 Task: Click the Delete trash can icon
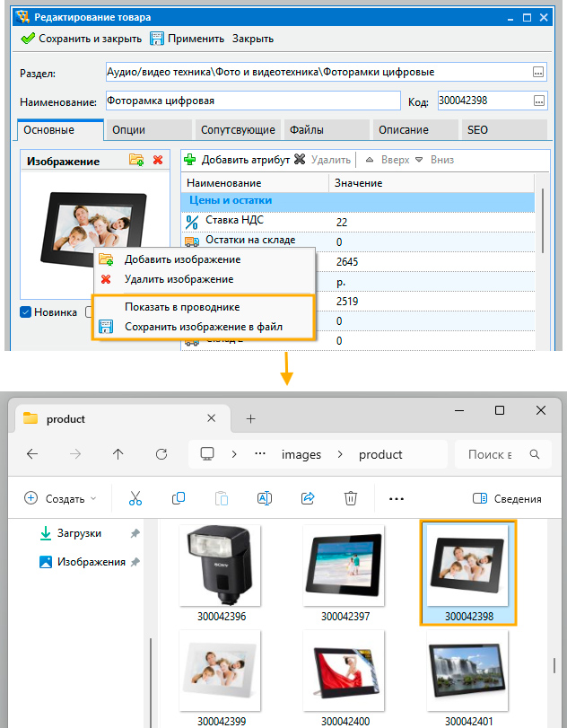pos(350,498)
